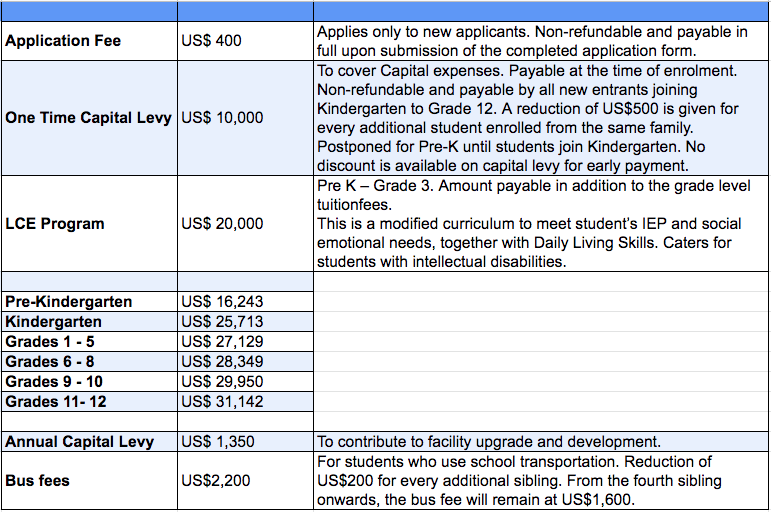Click the US$ 400 amount cell
This screenshot has width=771, height=512.
tap(245, 41)
